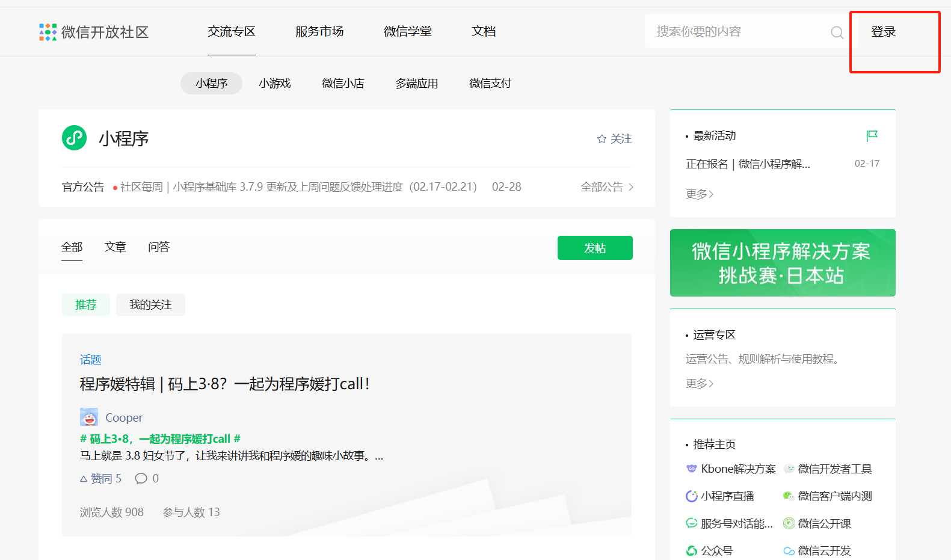The height and width of the screenshot is (560, 951).
Task: Select the 小程序 category pill
Action: point(211,83)
